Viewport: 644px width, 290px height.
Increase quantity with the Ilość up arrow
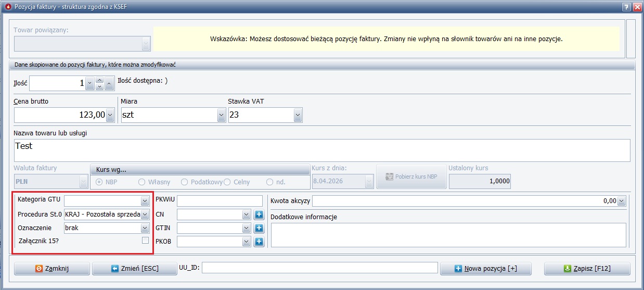pos(100,80)
